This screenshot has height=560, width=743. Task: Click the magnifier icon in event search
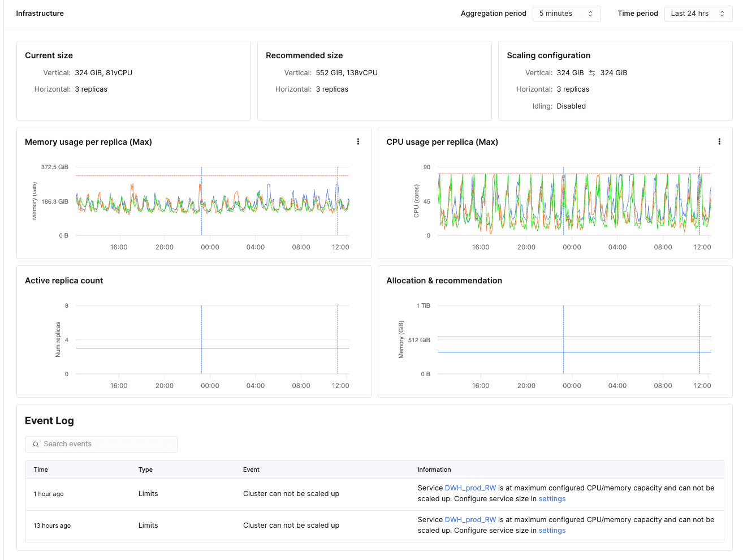[36, 445]
